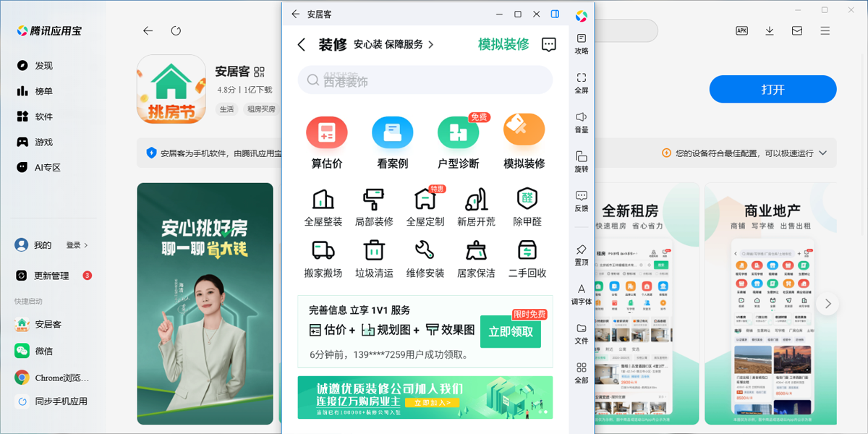Select the 新居开荒 cleaning icon
This screenshot has height=434, width=868.
[x=476, y=199]
